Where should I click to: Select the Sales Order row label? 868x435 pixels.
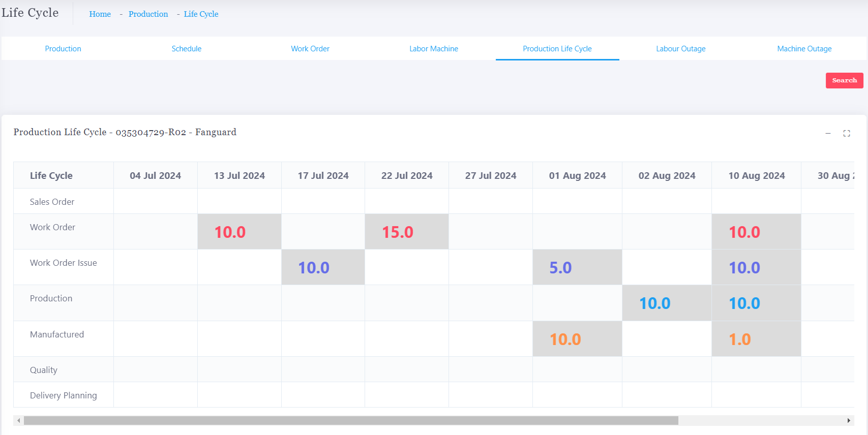(52, 202)
